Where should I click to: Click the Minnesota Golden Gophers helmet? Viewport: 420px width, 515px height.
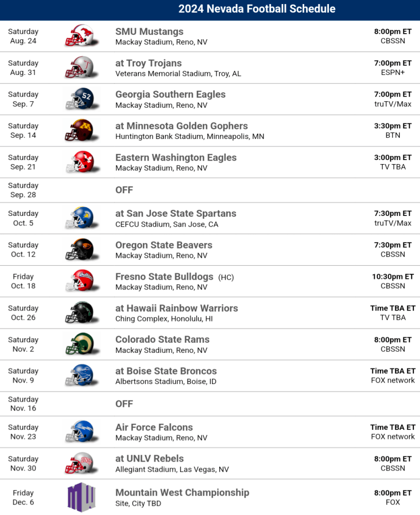pos(80,131)
